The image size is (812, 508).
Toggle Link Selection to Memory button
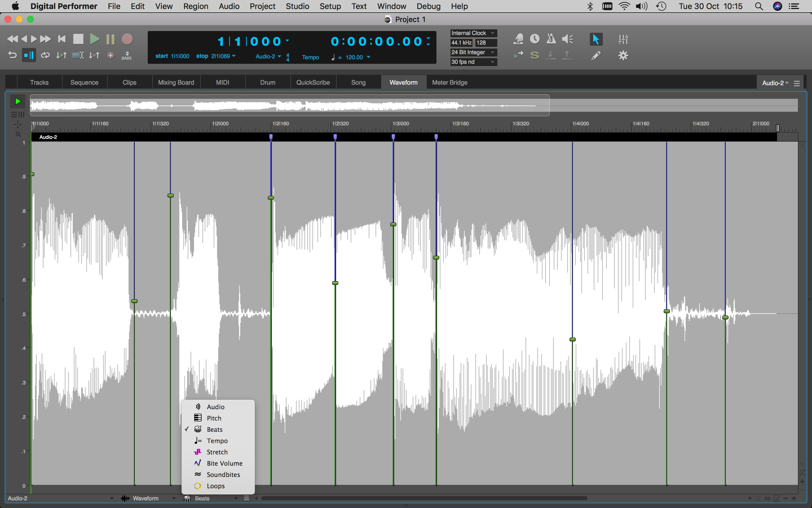78,55
